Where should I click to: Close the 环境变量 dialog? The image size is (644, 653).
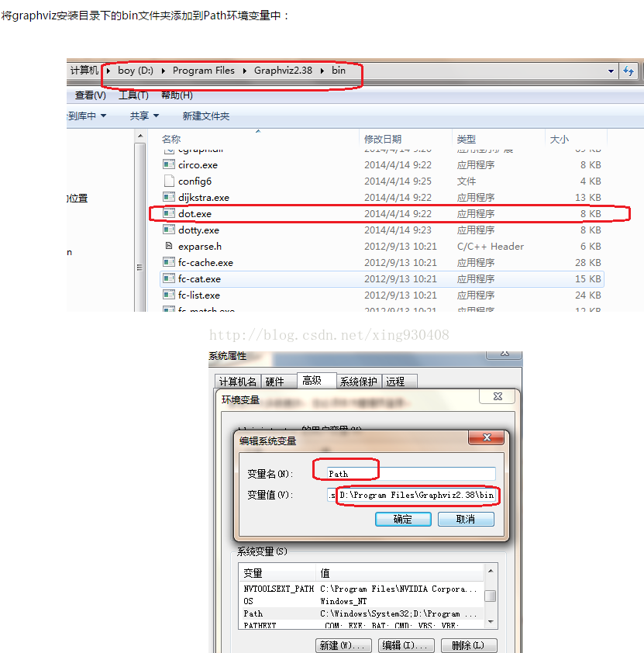pos(498,396)
